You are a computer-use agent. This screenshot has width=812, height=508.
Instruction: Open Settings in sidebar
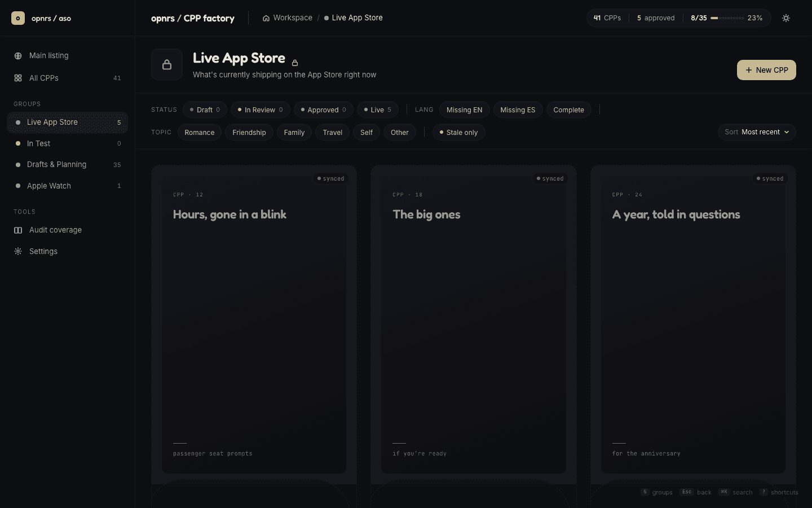coord(68,251)
